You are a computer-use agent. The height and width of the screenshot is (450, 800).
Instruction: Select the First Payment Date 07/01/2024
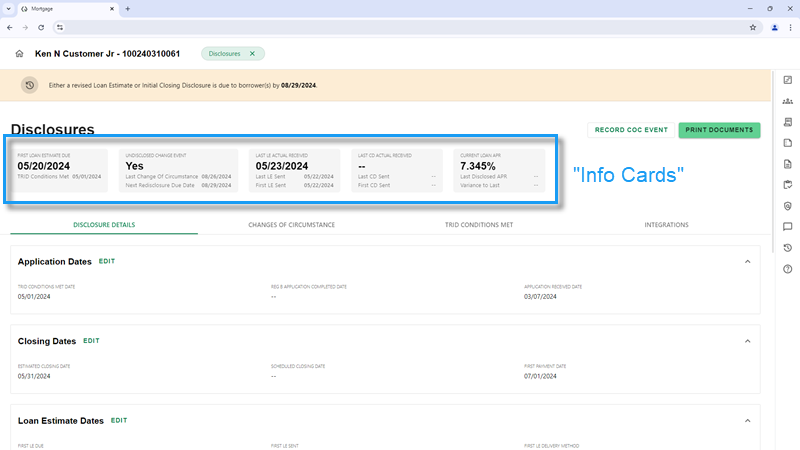(540, 376)
